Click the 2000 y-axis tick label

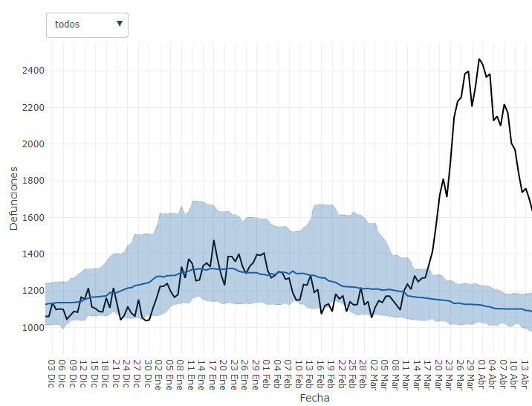point(33,144)
